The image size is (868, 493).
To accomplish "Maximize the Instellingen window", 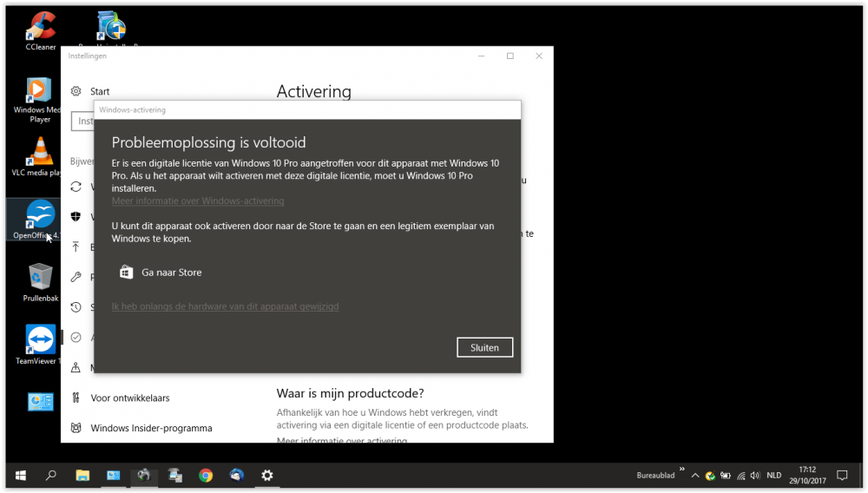I will 510,56.
